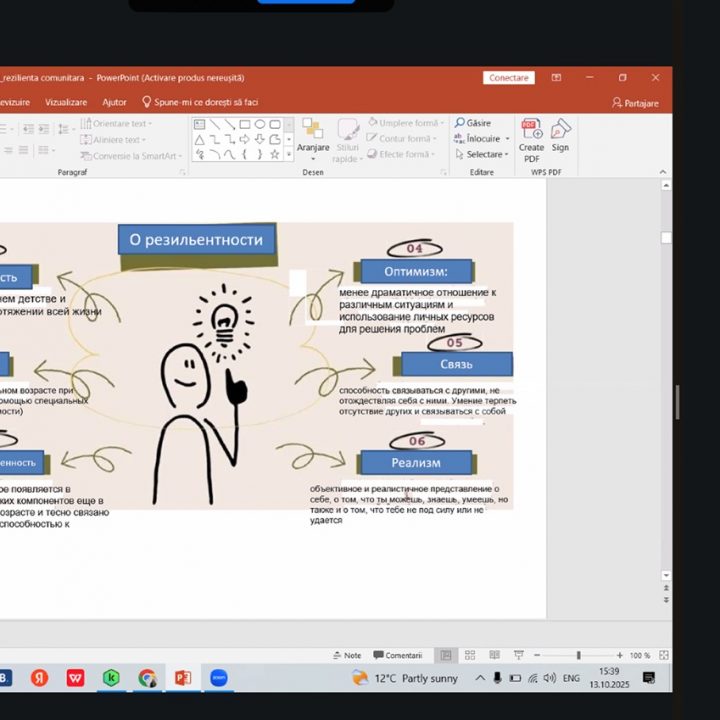Start slideshow from status bar icon
The image size is (720, 720).
click(516, 655)
